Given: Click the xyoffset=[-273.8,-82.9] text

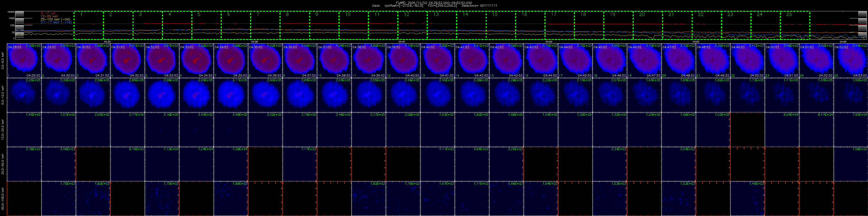Looking at the screenshot, I should point(404,6).
